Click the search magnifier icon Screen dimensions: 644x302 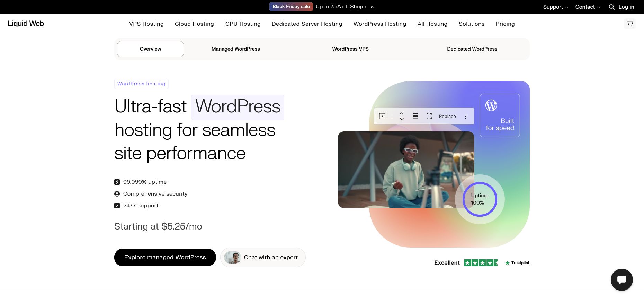click(612, 7)
